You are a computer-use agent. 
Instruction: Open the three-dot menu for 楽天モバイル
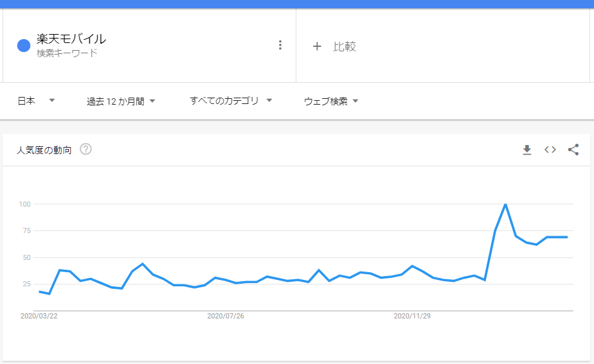[280, 45]
